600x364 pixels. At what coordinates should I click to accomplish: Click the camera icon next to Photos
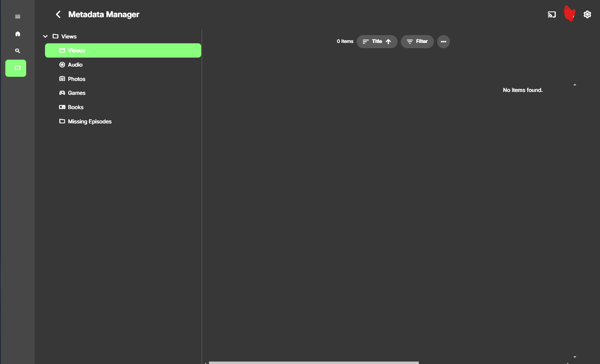62,78
